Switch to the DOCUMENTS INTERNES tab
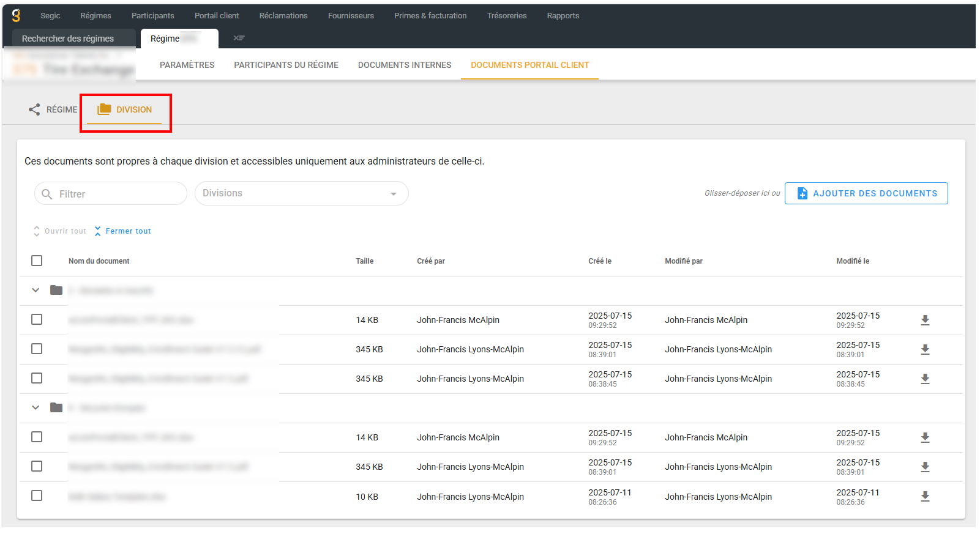The height and width of the screenshot is (534, 980). (x=404, y=65)
